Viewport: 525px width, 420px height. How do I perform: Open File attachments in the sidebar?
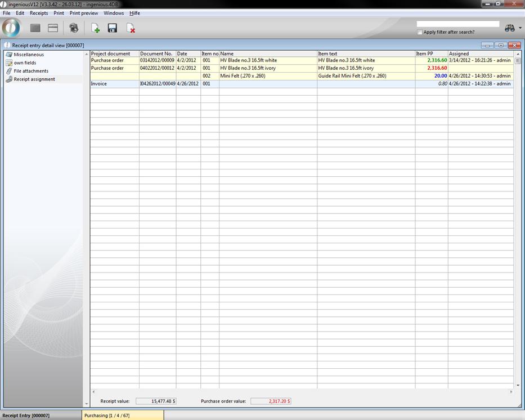(x=31, y=71)
